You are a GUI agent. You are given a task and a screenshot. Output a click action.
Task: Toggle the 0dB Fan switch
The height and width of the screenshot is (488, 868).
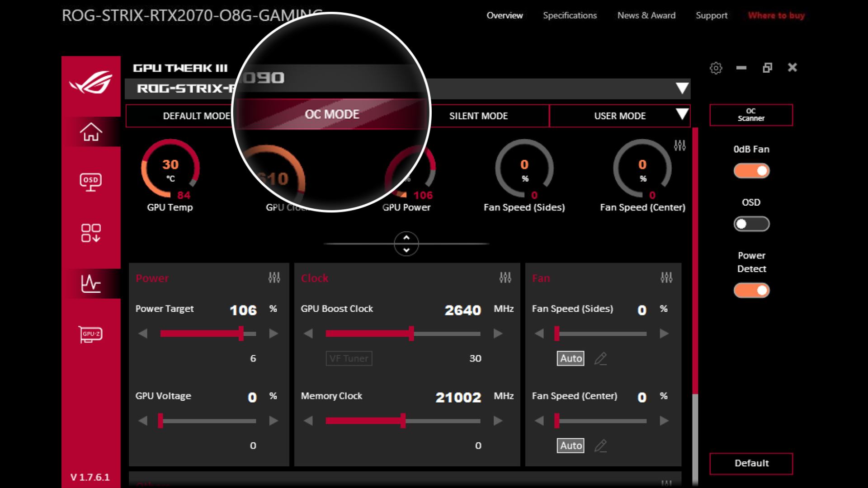pos(751,171)
